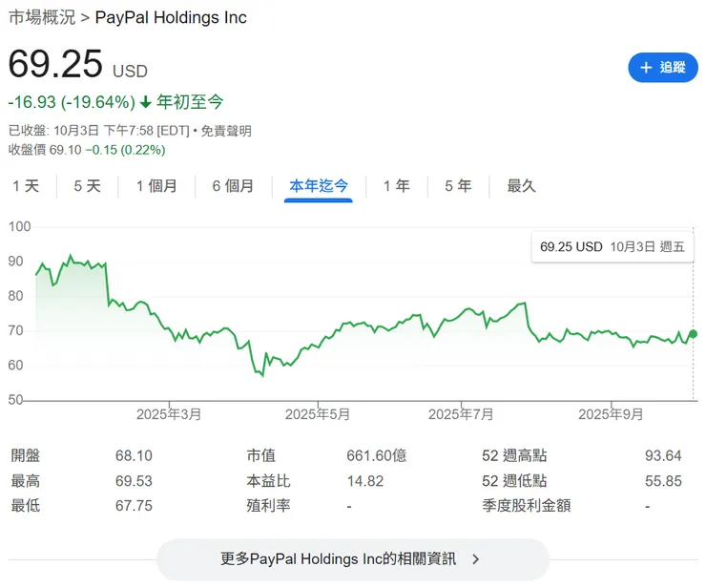Click the 追蹤 follow button
706x588 pixels.
[x=663, y=68]
